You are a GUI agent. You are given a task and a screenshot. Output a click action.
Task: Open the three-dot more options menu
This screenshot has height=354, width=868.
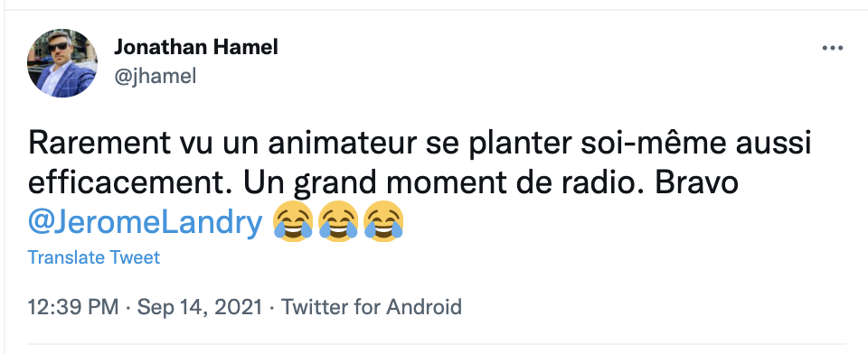(x=832, y=49)
